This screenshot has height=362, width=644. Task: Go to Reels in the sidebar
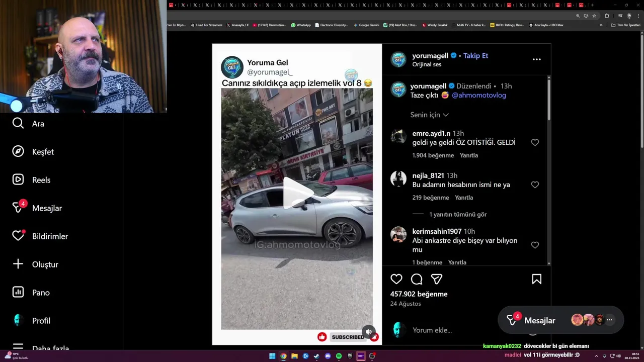[31, 179]
